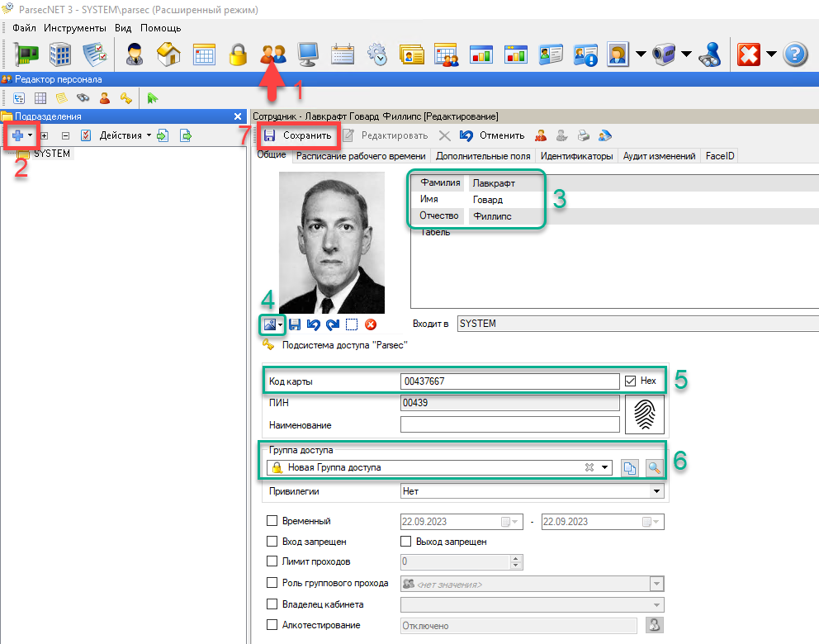Enable the Временный checkbox
The height and width of the screenshot is (644, 819).
pyautogui.click(x=272, y=521)
